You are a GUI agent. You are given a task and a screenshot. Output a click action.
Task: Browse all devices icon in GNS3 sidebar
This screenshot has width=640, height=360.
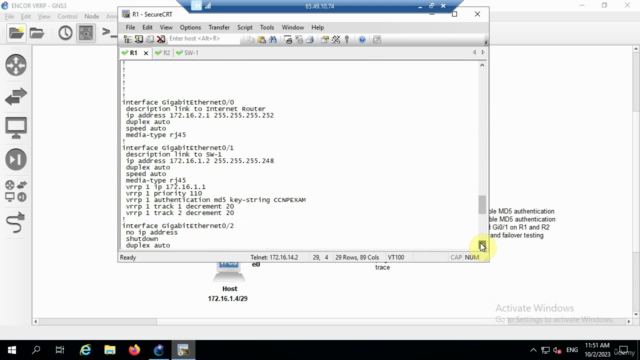16,191
